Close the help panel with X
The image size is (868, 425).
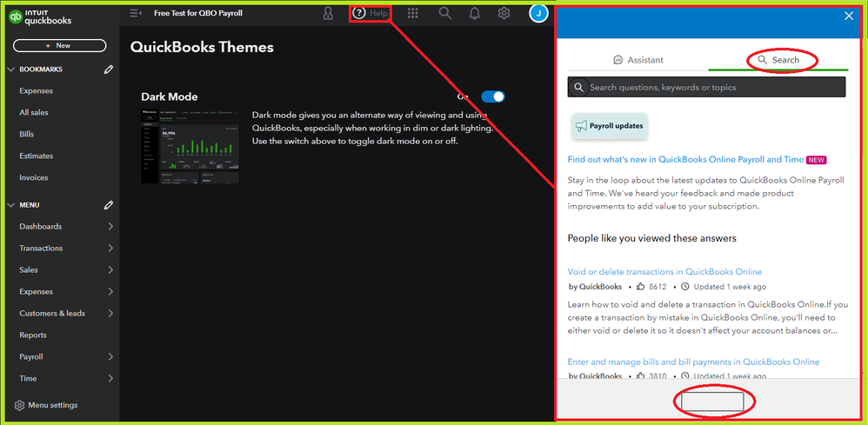coord(849,16)
